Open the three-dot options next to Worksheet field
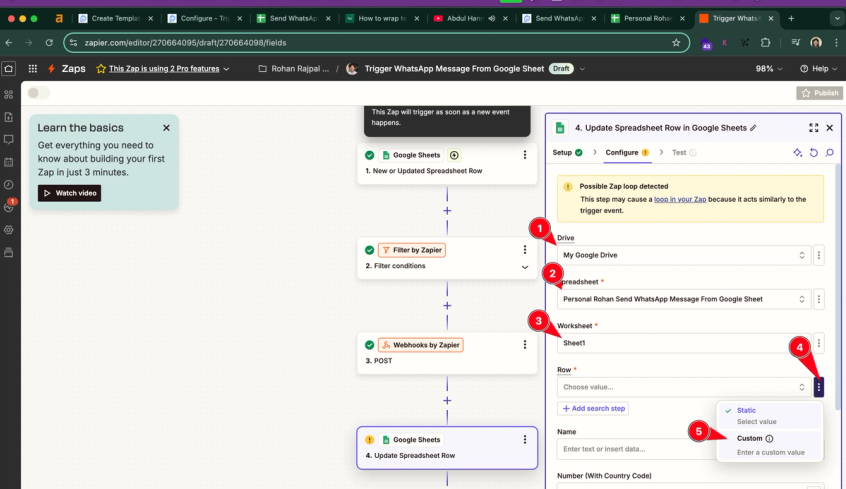 818,343
